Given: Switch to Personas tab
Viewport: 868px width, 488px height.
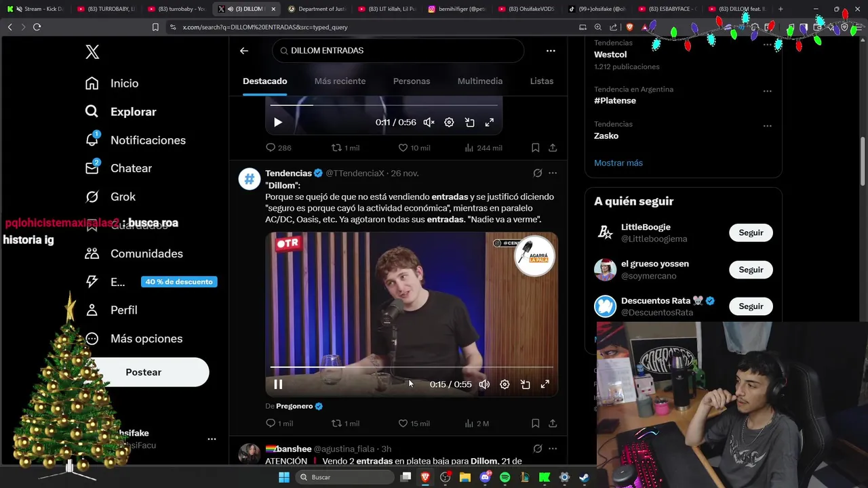Looking at the screenshot, I should tap(412, 81).
